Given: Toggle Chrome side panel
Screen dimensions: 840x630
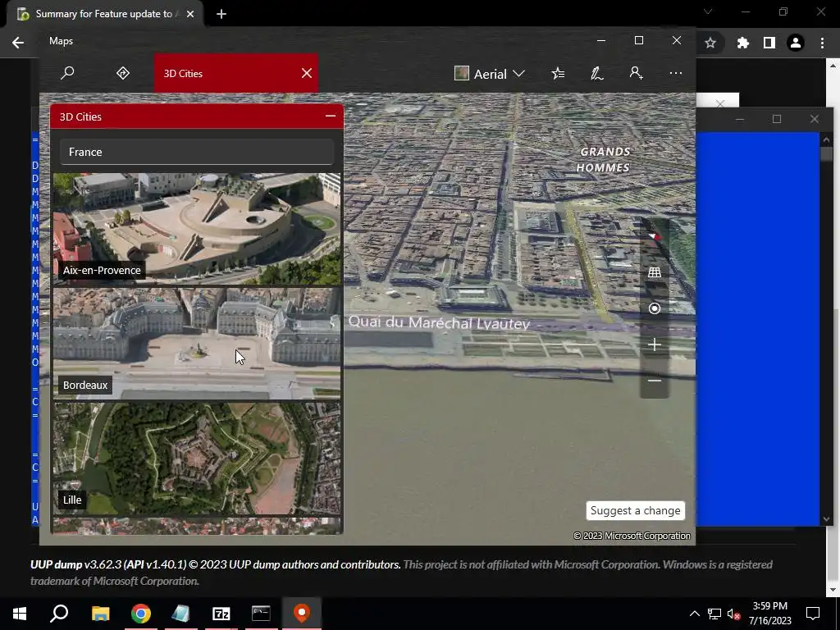Looking at the screenshot, I should click(x=769, y=43).
